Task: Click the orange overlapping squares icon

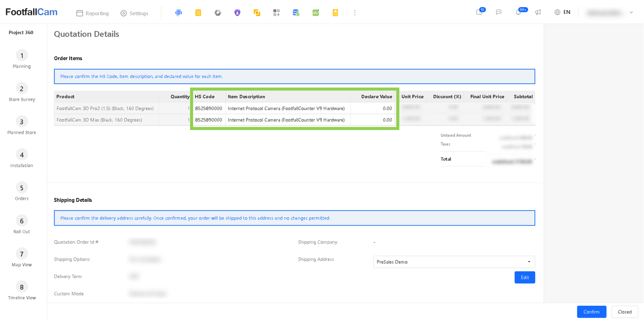Action: pyautogui.click(x=257, y=13)
